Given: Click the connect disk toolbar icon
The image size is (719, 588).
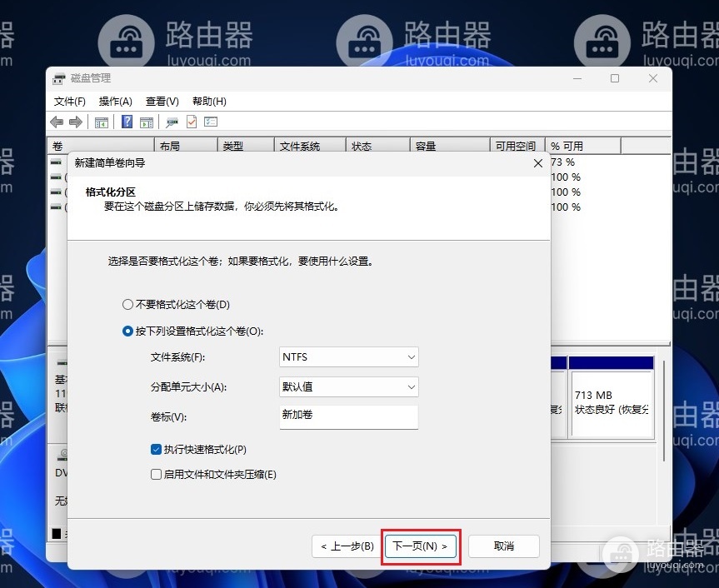Looking at the screenshot, I should pos(172,122).
